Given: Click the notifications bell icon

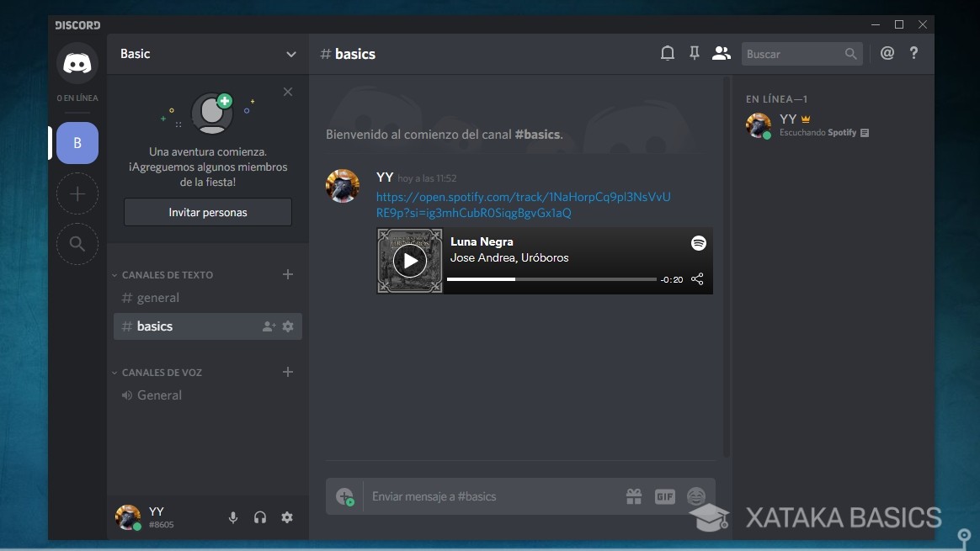Looking at the screenshot, I should tap(667, 52).
